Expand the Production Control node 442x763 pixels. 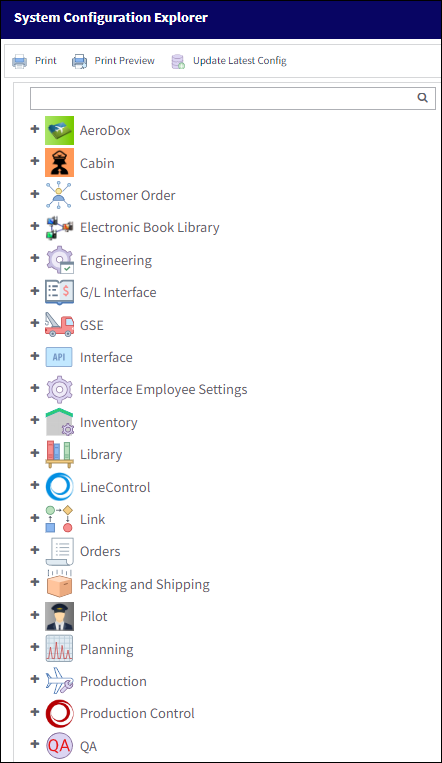(35, 712)
